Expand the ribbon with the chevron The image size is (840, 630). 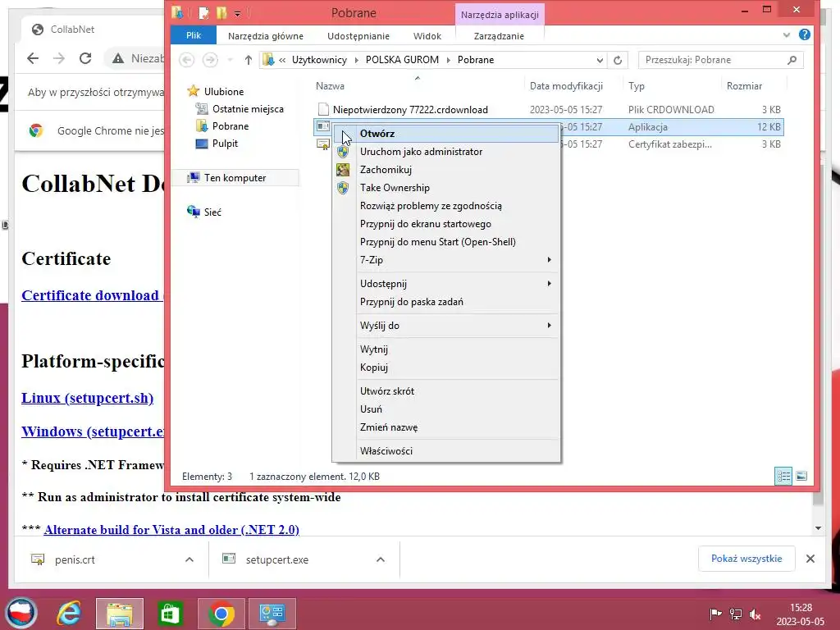point(786,34)
